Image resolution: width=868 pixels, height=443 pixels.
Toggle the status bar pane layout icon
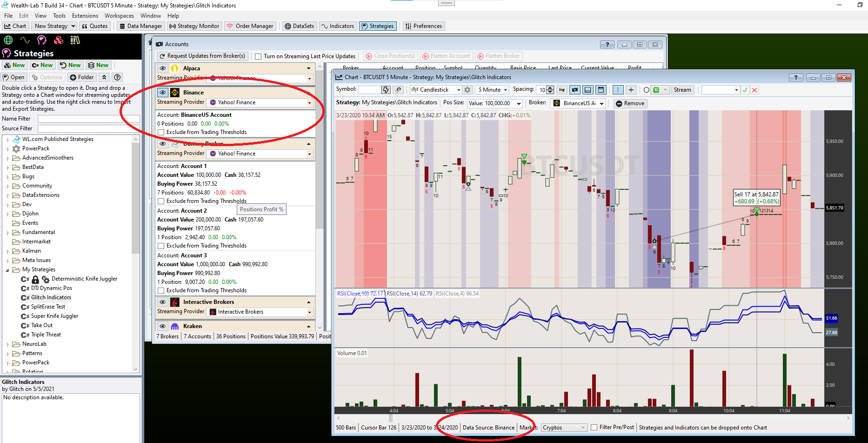click(x=588, y=90)
